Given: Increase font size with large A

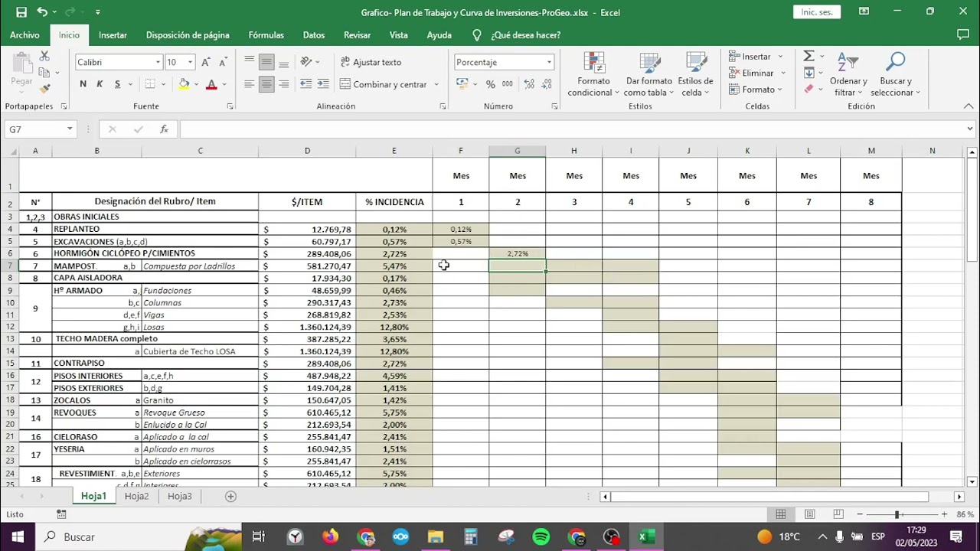Looking at the screenshot, I should (x=206, y=62).
